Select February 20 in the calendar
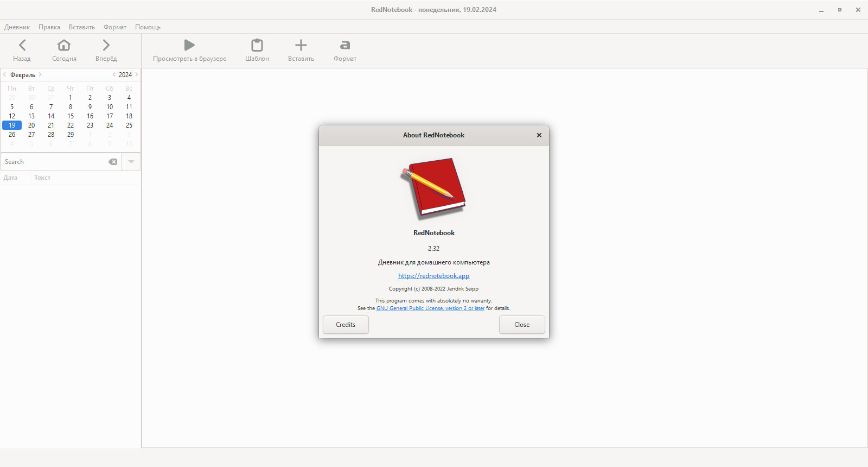Image resolution: width=868 pixels, height=467 pixels. 31,125
